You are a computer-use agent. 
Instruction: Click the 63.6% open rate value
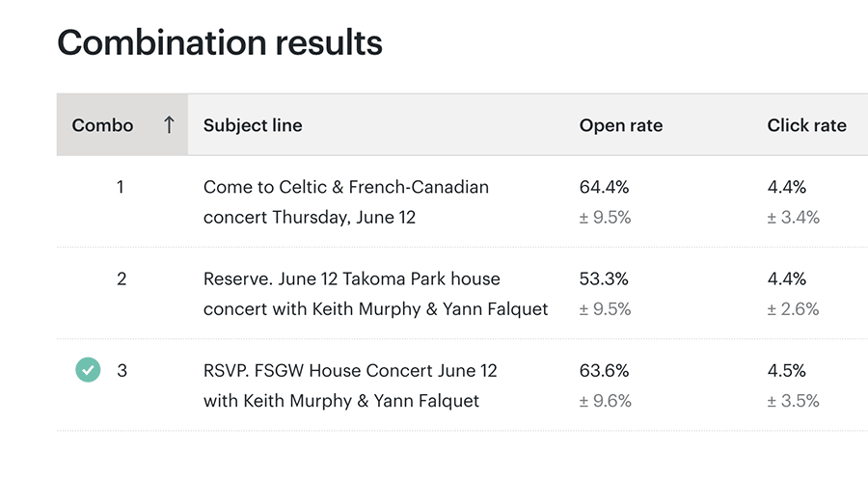(x=605, y=370)
